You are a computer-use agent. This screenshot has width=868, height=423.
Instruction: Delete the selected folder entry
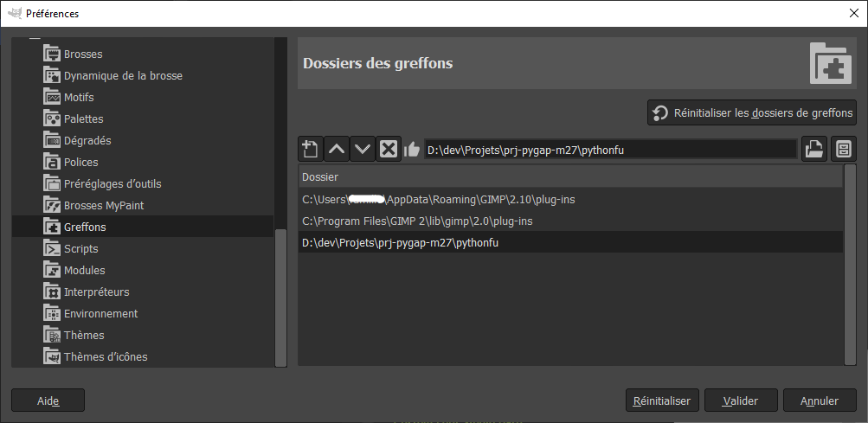389,149
